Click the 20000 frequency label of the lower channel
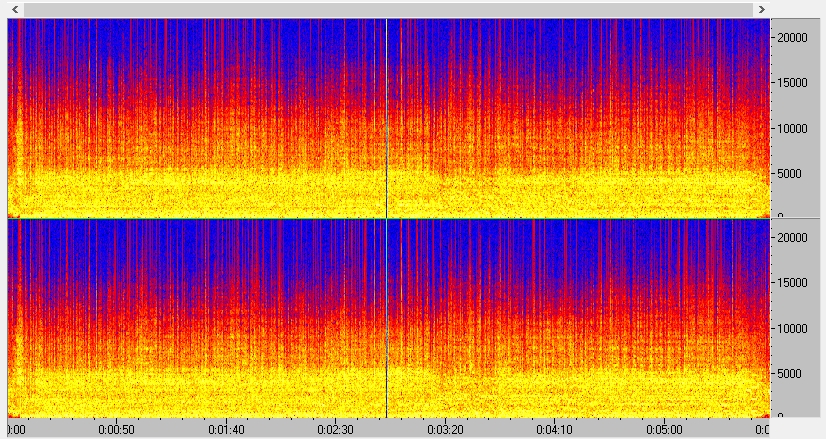The height and width of the screenshot is (439, 826). pyautogui.click(x=792, y=238)
